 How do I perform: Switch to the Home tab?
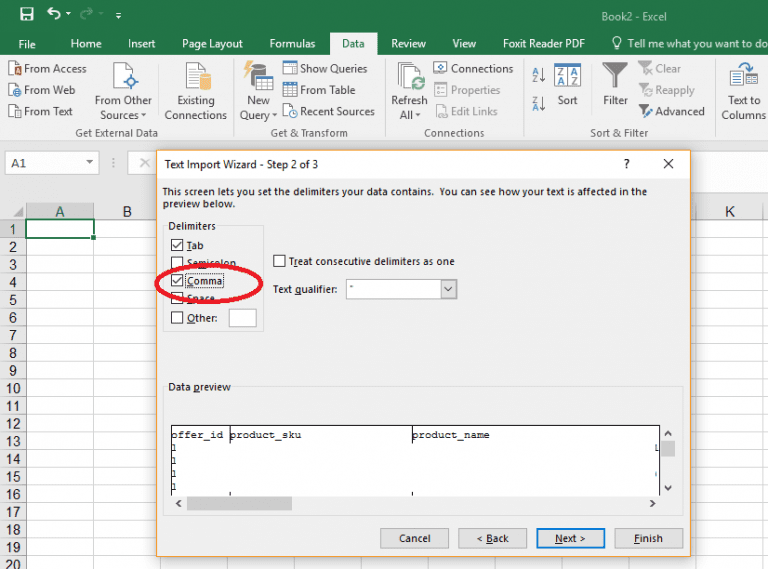point(86,44)
